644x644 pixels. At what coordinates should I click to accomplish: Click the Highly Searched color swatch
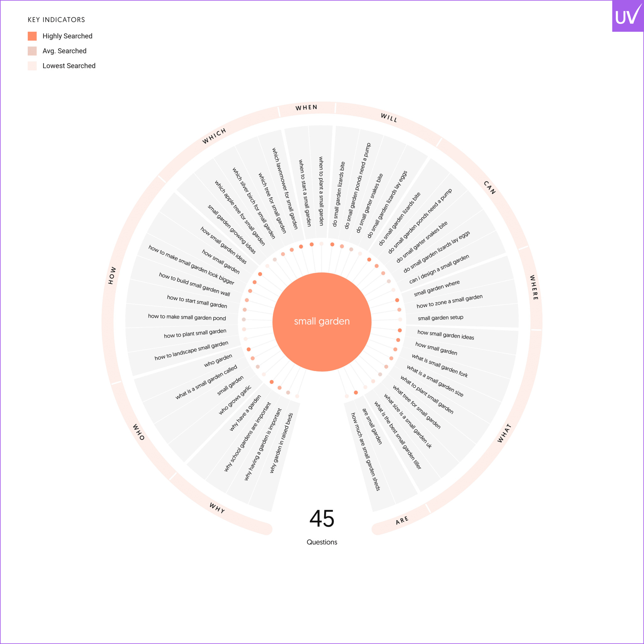coord(32,36)
